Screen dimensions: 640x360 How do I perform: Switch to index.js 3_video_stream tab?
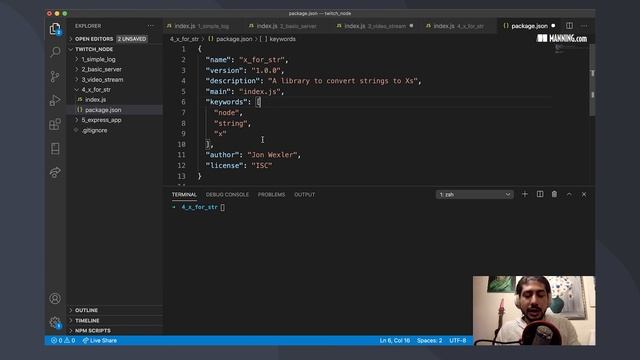pos(375,26)
